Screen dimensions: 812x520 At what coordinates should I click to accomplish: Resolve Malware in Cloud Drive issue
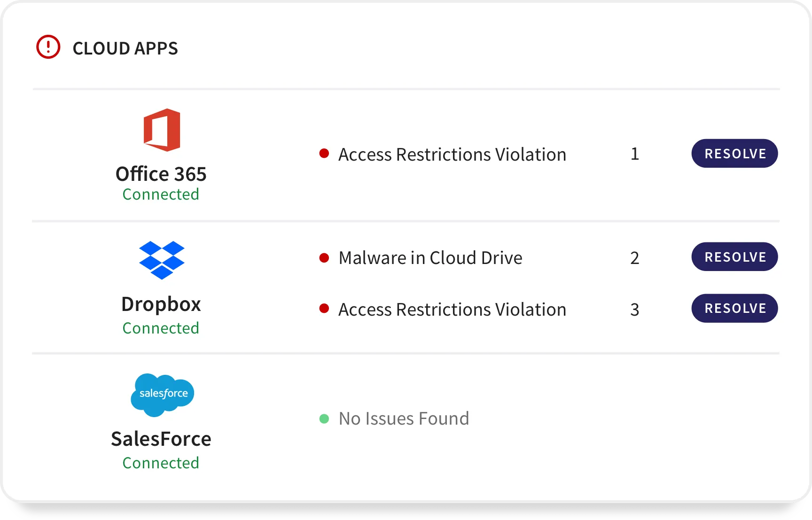coord(734,256)
